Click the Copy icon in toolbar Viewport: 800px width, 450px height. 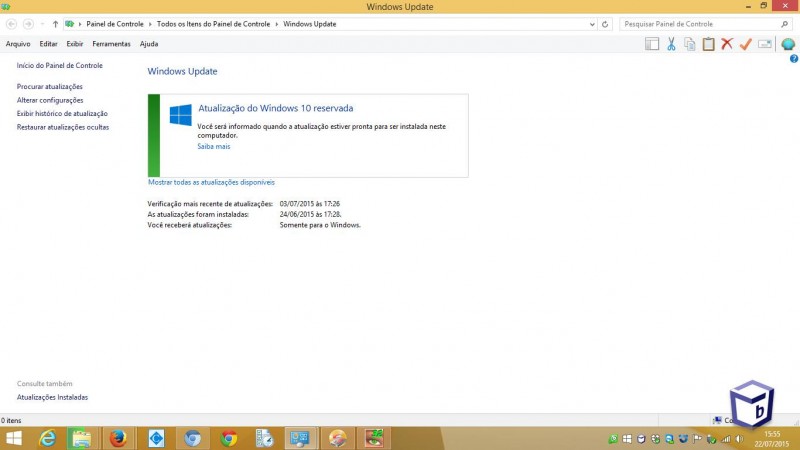[689, 44]
